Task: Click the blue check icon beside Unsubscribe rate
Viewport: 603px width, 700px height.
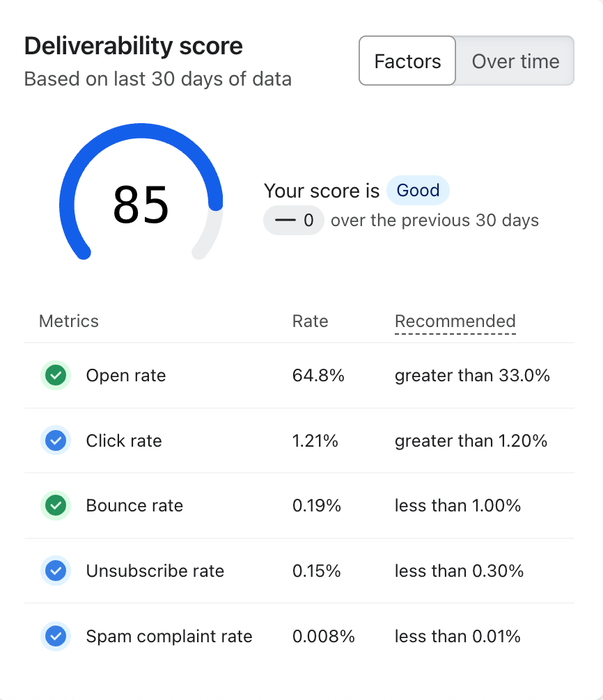Action: [56, 571]
